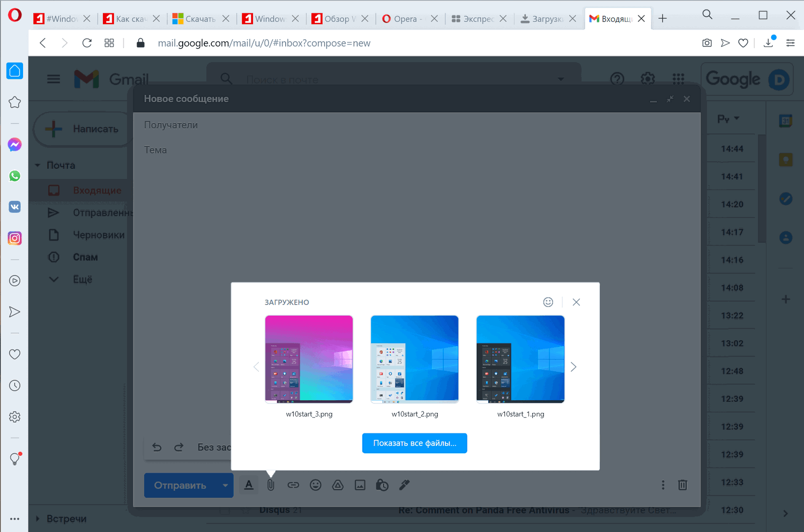The height and width of the screenshot is (532, 804).
Task: Open the Ру input language dropdown
Action: pos(728,119)
